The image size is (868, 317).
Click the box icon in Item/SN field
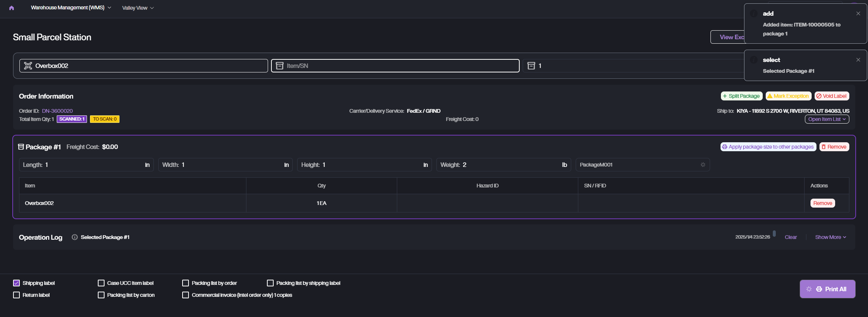pos(280,66)
